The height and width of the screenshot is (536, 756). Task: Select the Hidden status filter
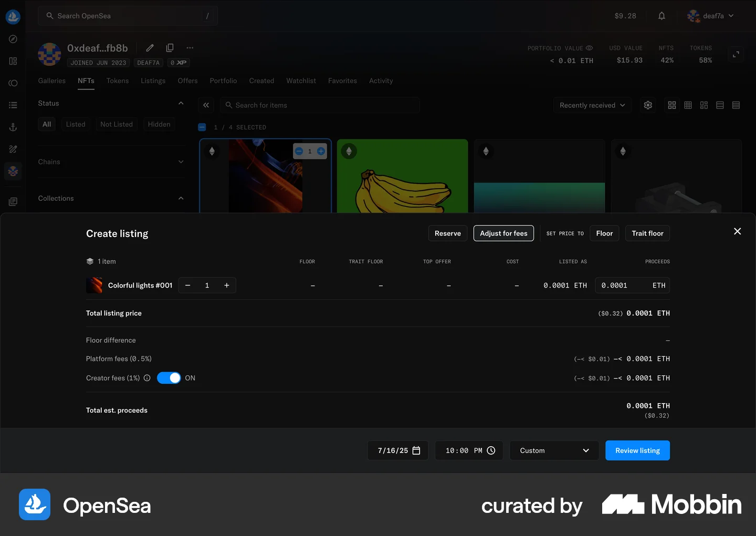point(159,124)
